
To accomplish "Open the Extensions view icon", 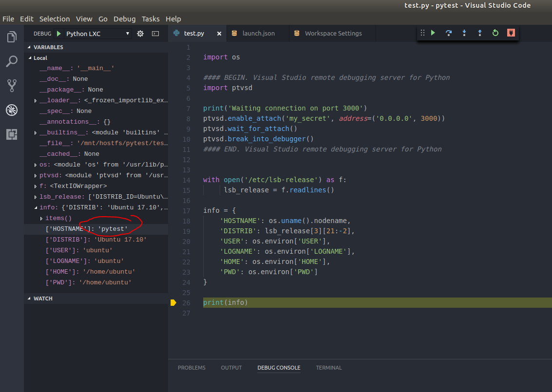I will 12,134.
